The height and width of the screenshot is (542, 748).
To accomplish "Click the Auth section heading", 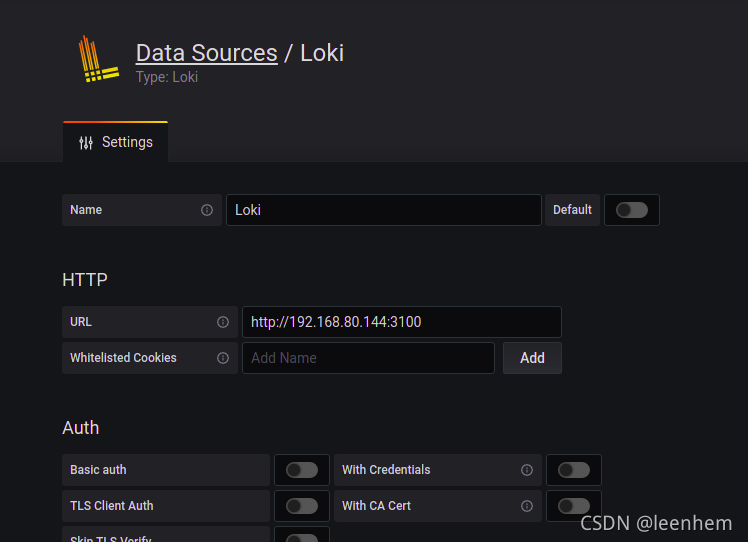I will [x=81, y=428].
